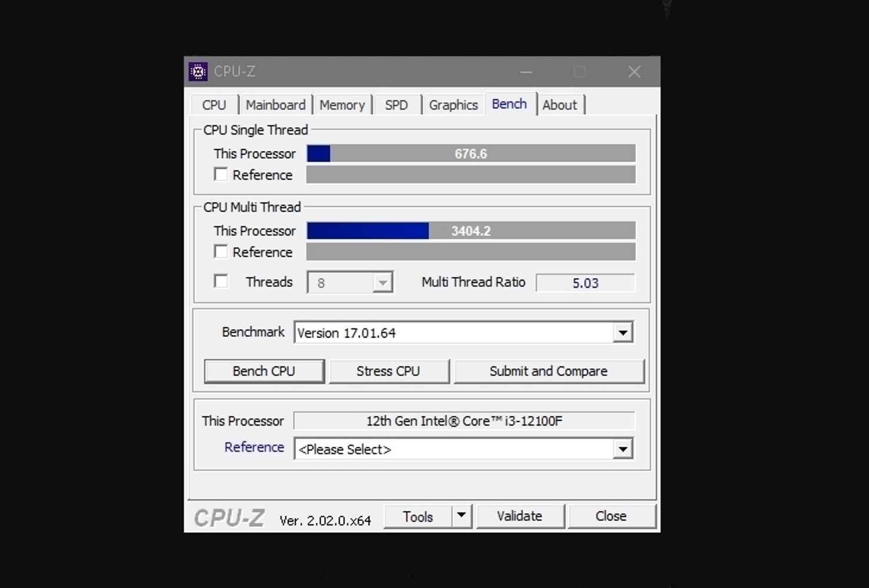Screen dimensions: 869x588
Task: Click the Tools button
Action: [x=418, y=516]
